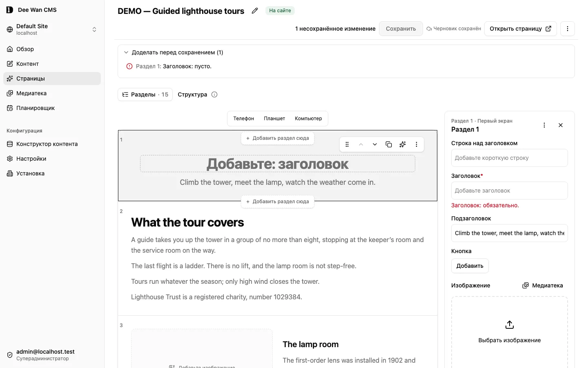Viewport: 588px width, 368px height.
Task: Open Медиатека link beside Изображение
Action: pyautogui.click(x=543, y=285)
